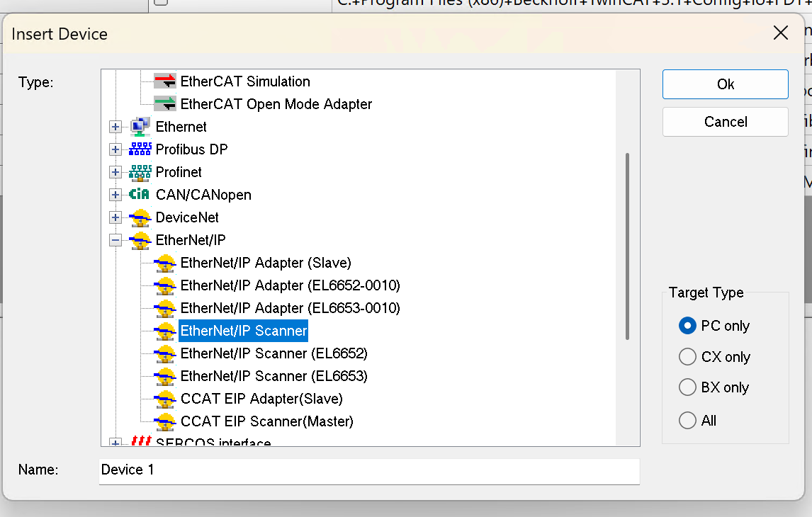
Task: Choose CCAT EIP Scanner(Master)
Action: point(266,422)
